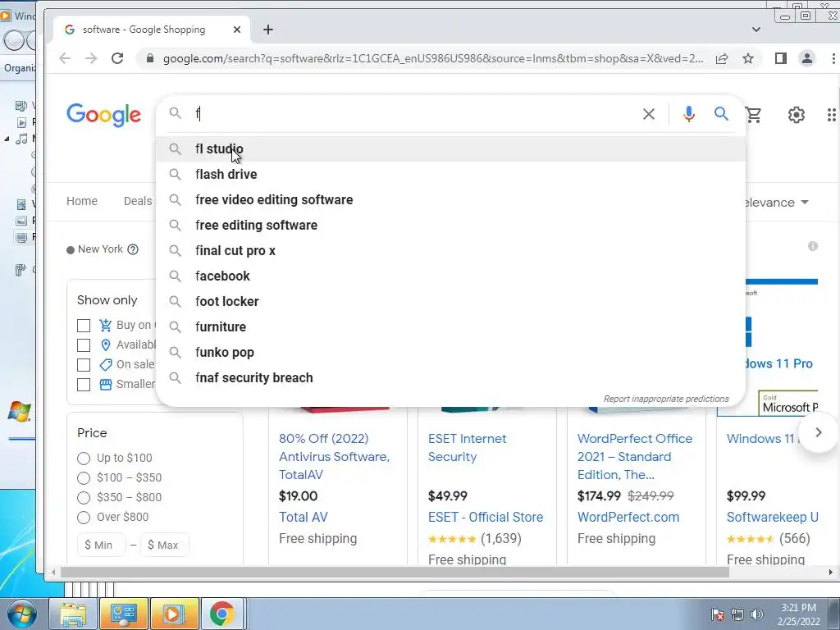Image resolution: width=840 pixels, height=630 pixels.
Task: Open the Google Shopping cart icon
Action: [753, 115]
